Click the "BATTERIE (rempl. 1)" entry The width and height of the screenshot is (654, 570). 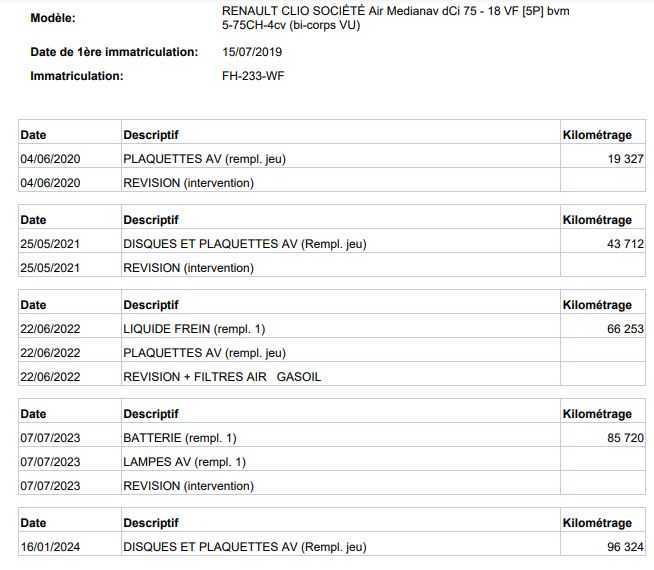click(x=180, y=438)
